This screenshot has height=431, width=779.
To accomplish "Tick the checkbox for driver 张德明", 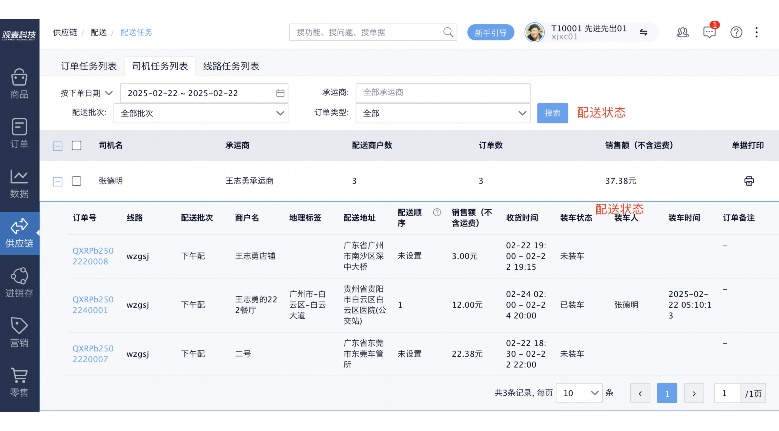I will click(77, 181).
